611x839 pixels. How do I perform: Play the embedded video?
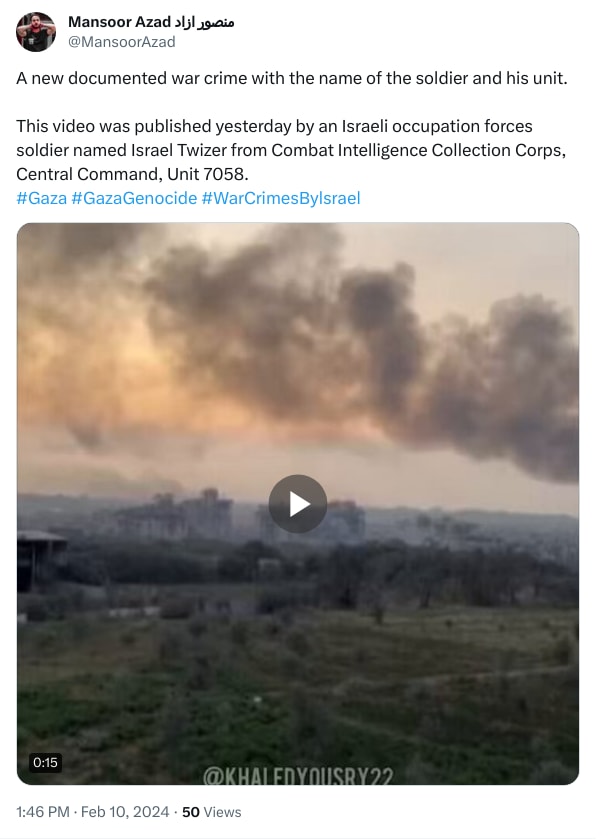click(297, 504)
